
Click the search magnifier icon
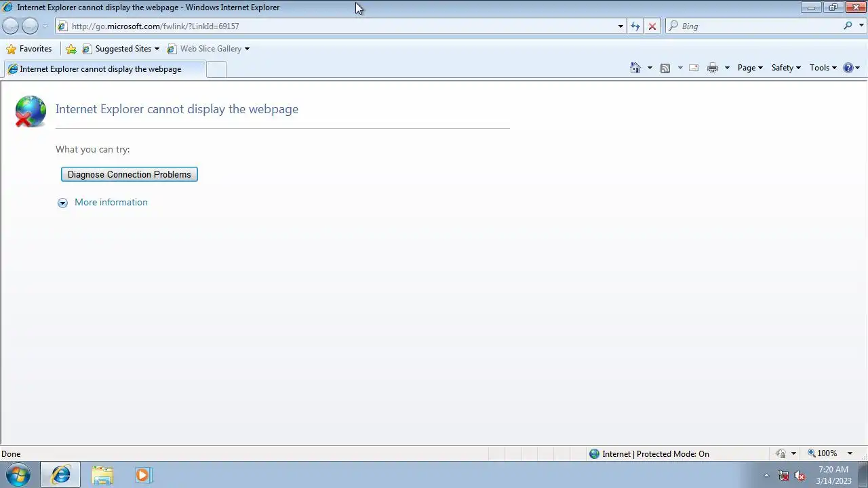(x=848, y=26)
